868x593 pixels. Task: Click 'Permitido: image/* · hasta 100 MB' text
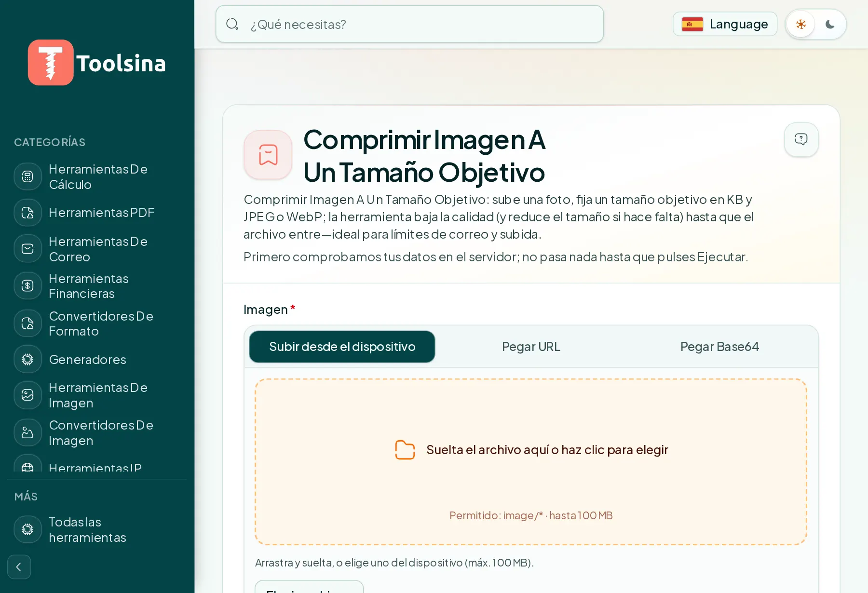click(x=531, y=515)
